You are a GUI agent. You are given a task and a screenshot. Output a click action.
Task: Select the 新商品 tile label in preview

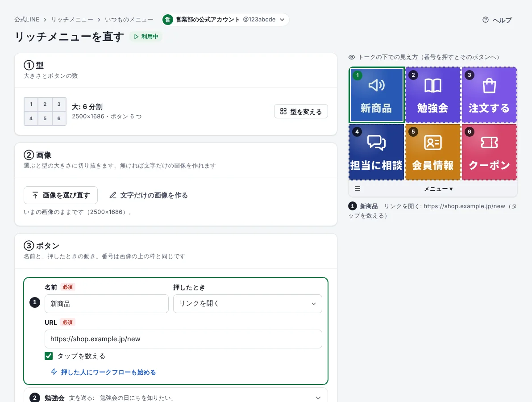pyautogui.click(x=376, y=108)
